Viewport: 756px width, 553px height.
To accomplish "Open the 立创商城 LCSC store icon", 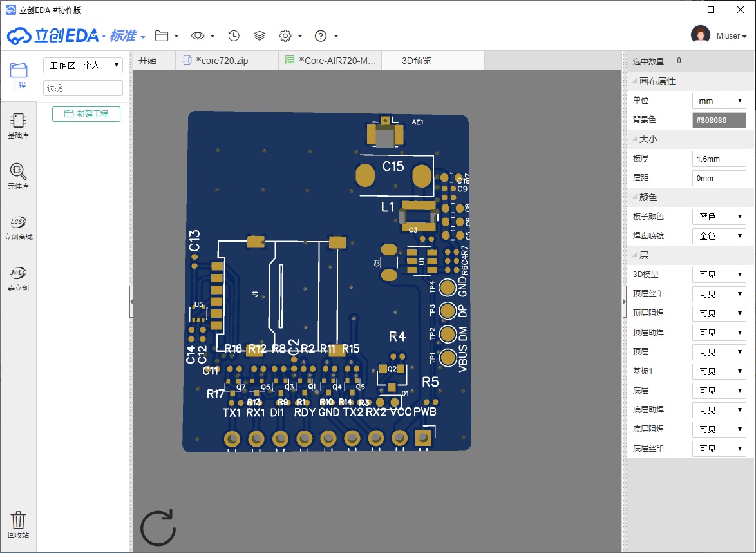I will tap(18, 228).
